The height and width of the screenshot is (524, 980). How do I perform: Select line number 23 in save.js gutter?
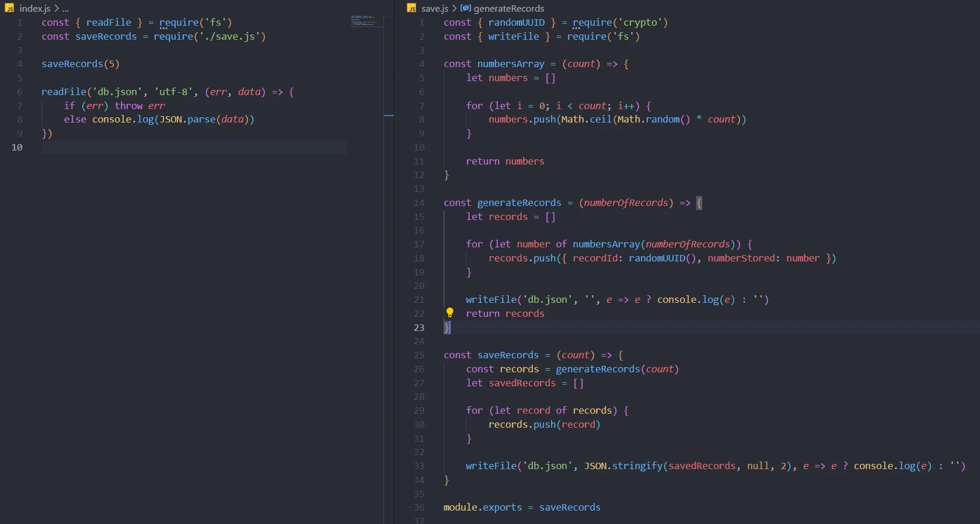click(x=419, y=327)
